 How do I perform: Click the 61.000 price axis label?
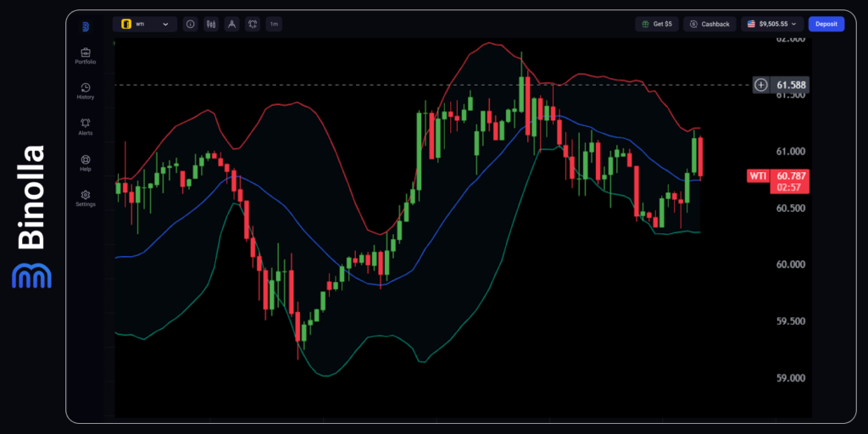point(791,152)
